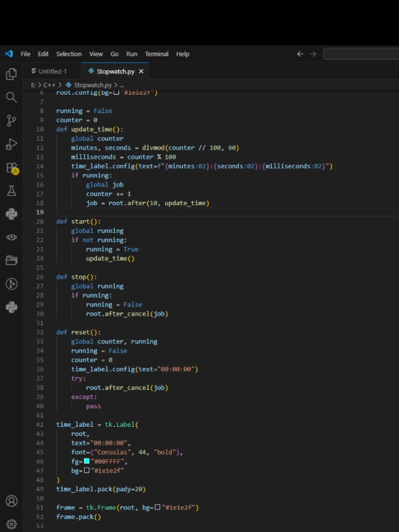Viewport: 399px width, 532px height.
Task: Click the VS Code logo icon
Action: click(9, 54)
